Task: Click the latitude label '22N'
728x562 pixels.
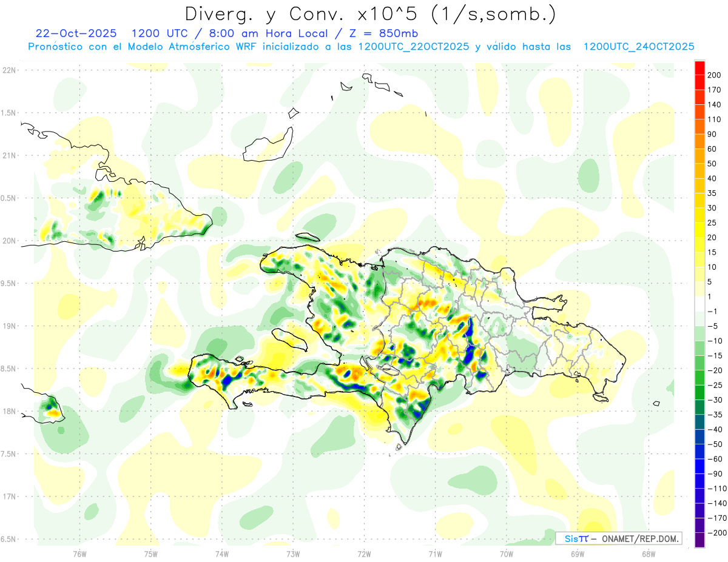Action: click(9, 70)
